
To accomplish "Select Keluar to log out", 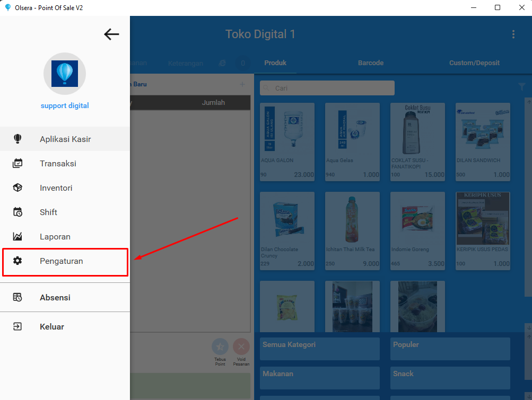I will point(65,326).
